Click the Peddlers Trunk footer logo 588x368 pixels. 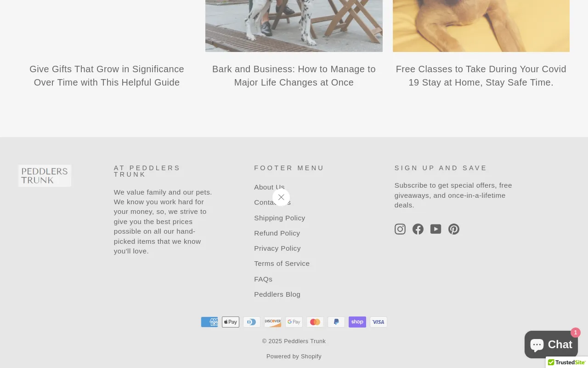coord(45,176)
